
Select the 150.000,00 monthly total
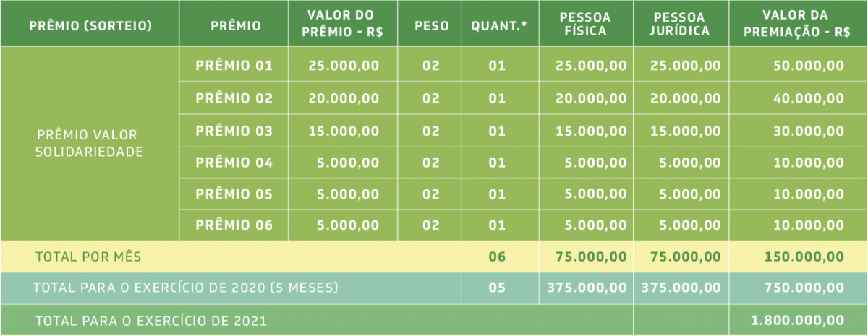coord(805,257)
